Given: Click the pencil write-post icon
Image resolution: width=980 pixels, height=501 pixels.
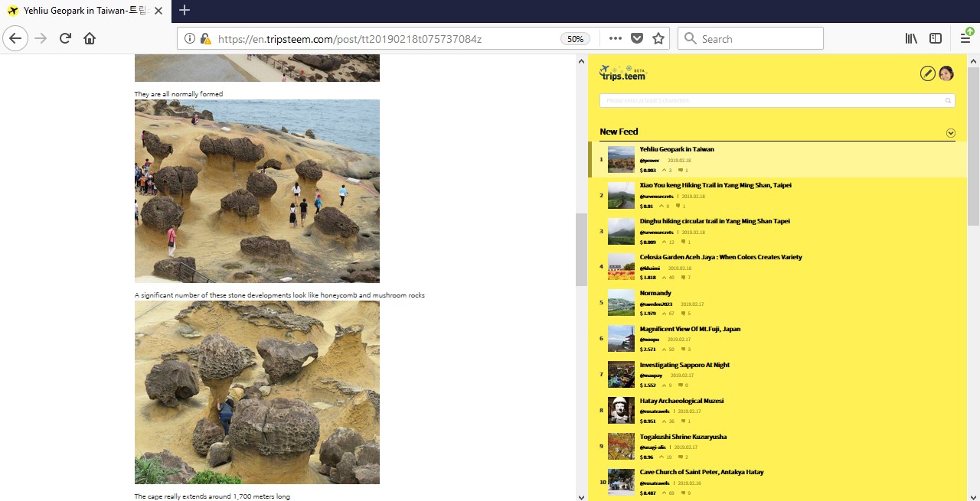Looking at the screenshot, I should [927, 73].
